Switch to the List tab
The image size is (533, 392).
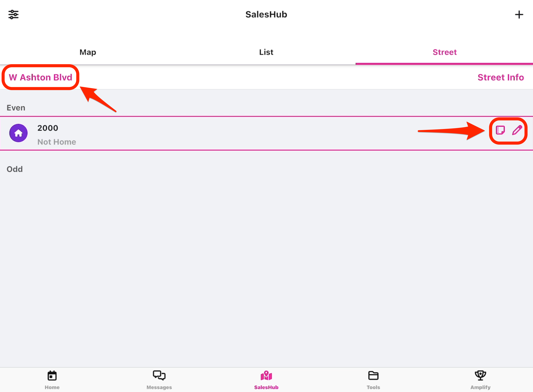266,52
